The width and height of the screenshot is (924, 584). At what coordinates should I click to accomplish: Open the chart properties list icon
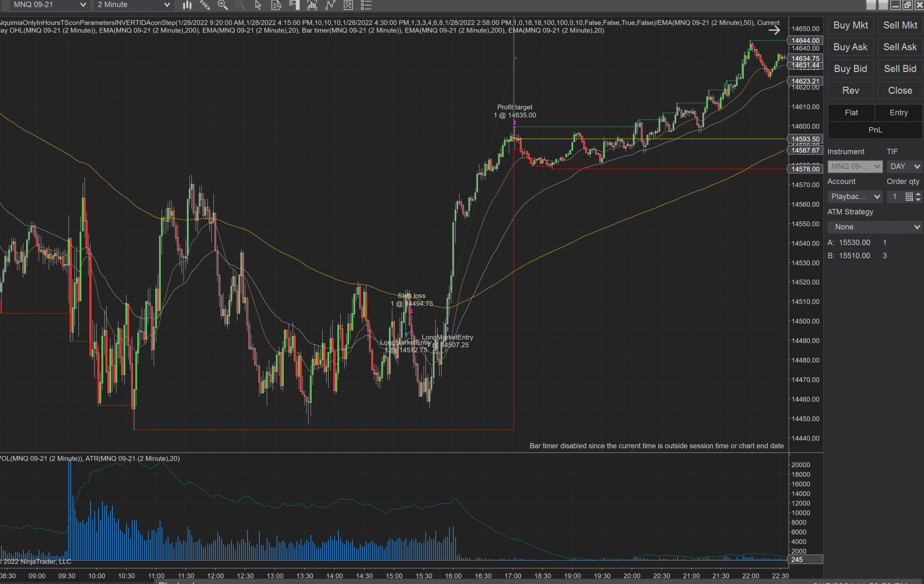366,5
